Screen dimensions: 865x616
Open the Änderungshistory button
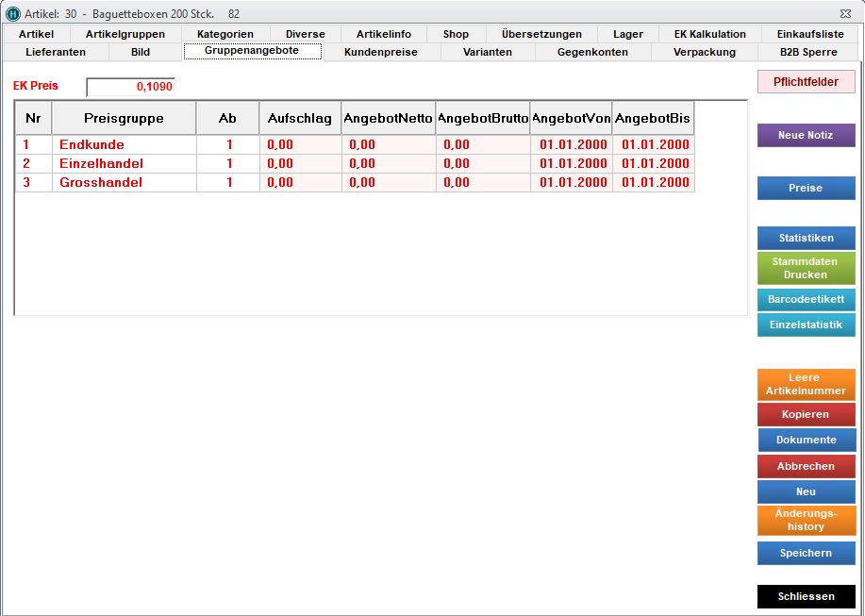tap(806, 521)
